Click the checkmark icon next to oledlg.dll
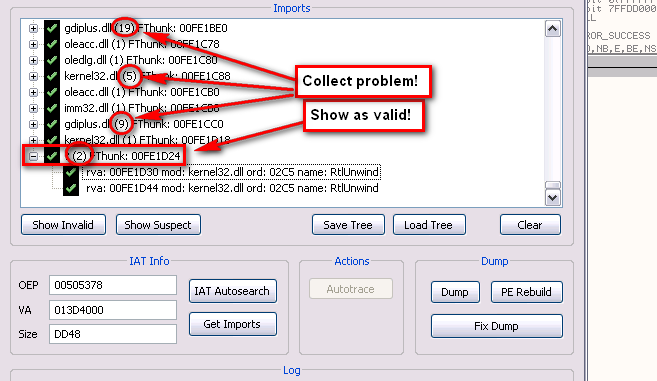Screen dimensions: 657x381 point(52,60)
